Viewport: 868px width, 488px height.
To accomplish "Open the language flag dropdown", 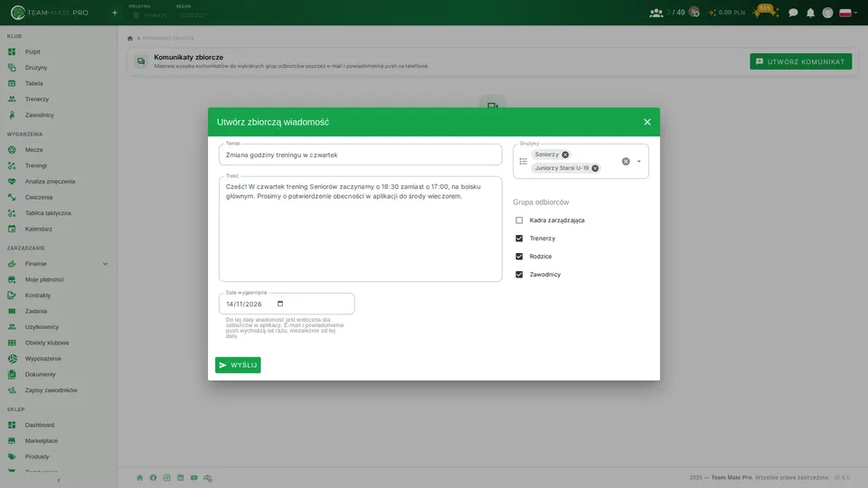I will click(848, 13).
